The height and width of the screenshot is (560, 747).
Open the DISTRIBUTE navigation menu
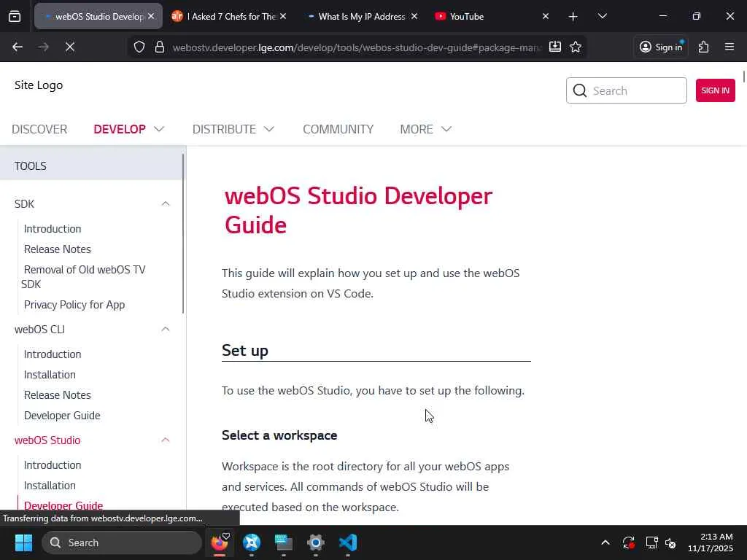(224, 129)
